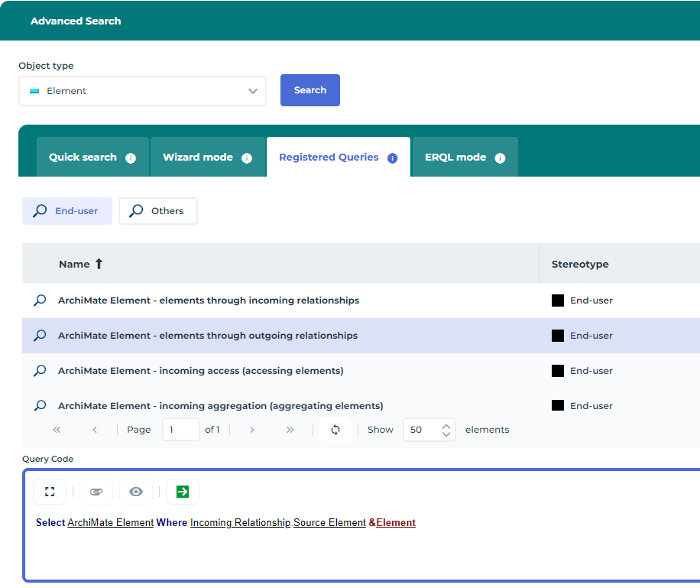The height and width of the screenshot is (588, 700).
Task: Click info icon on ERQL mode tab
Action: pos(500,158)
